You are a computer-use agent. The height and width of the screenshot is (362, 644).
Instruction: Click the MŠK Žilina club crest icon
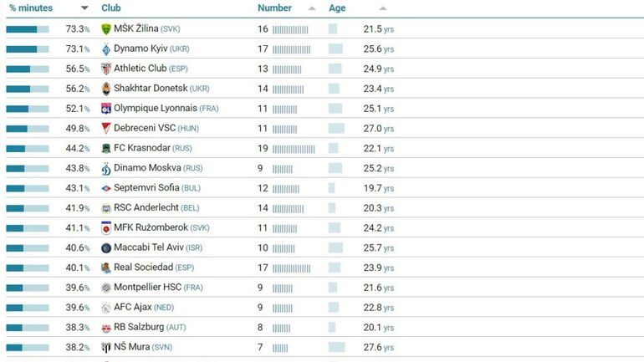(x=106, y=28)
